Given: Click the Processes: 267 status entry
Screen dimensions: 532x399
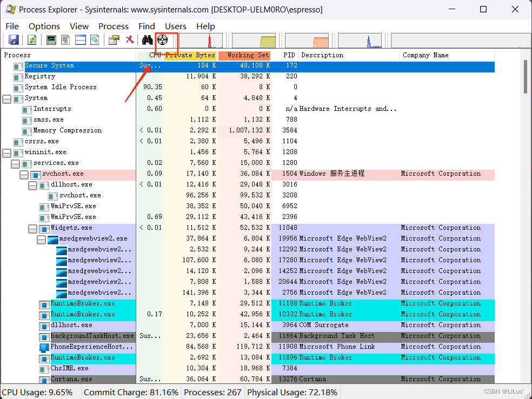Looking at the screenshot, I should [x=212, y=393].
